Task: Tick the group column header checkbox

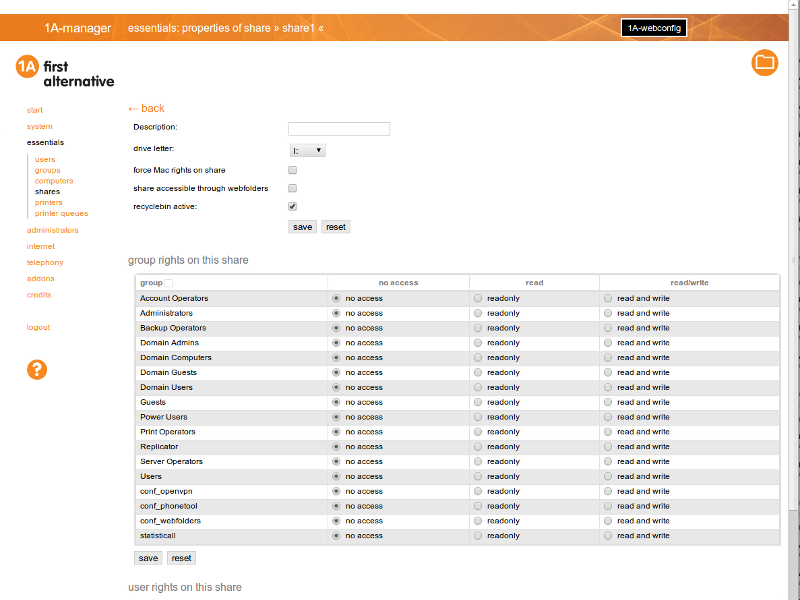Action: click(169, 283)
